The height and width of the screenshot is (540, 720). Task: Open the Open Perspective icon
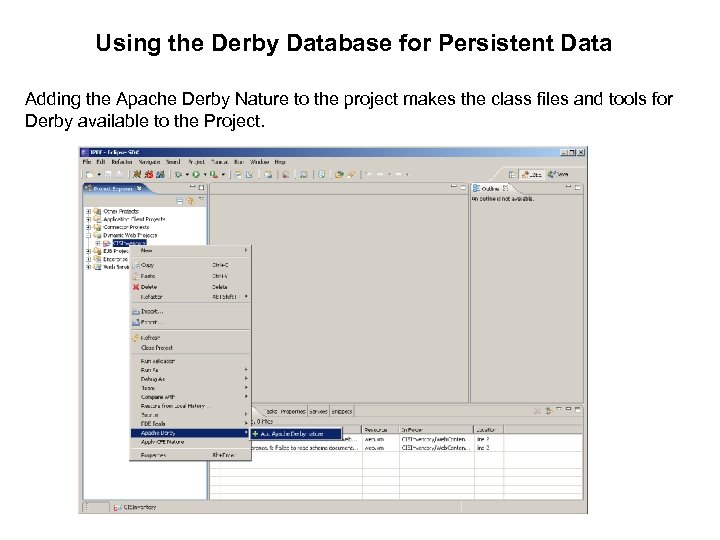[x=512, y=174]
